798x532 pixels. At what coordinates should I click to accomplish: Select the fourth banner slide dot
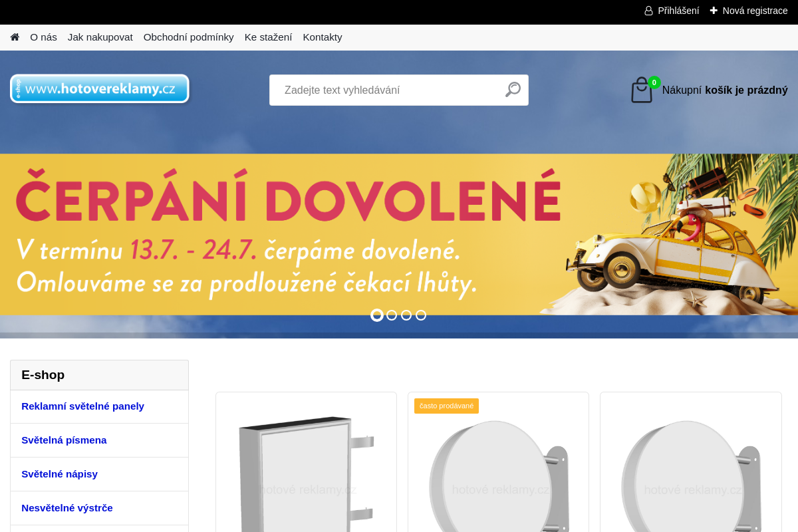tap(421, 315)
